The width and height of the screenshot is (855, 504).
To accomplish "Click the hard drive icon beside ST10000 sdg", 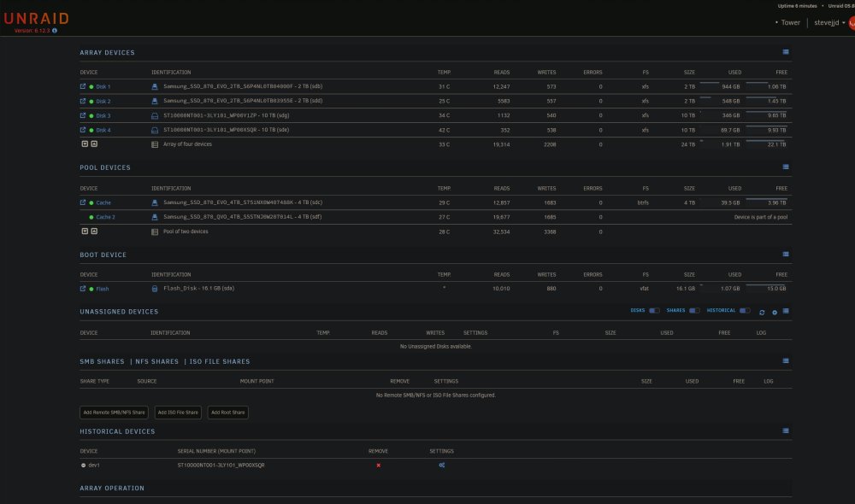I will [154, 115].
